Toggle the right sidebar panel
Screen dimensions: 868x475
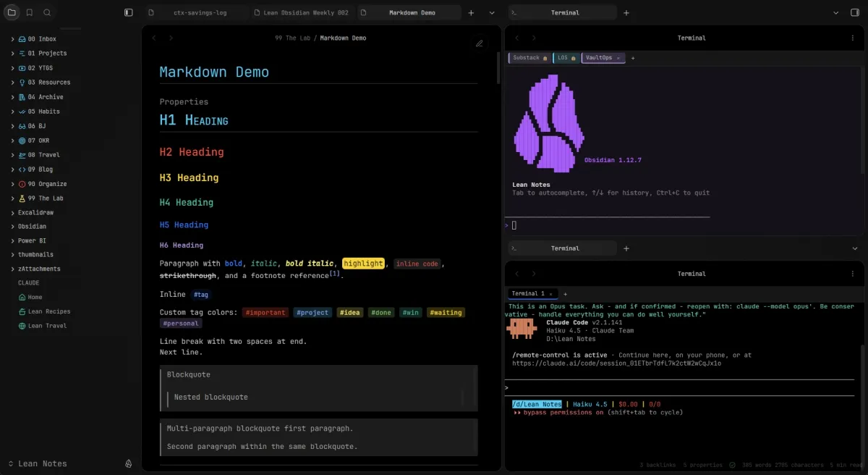coord(855,12)
